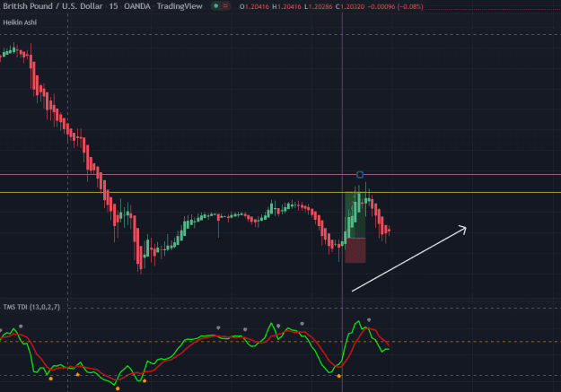Click the open value O1.20416
Screen dimensions: 561x392
pyautogui.click(x=254, y=6)
